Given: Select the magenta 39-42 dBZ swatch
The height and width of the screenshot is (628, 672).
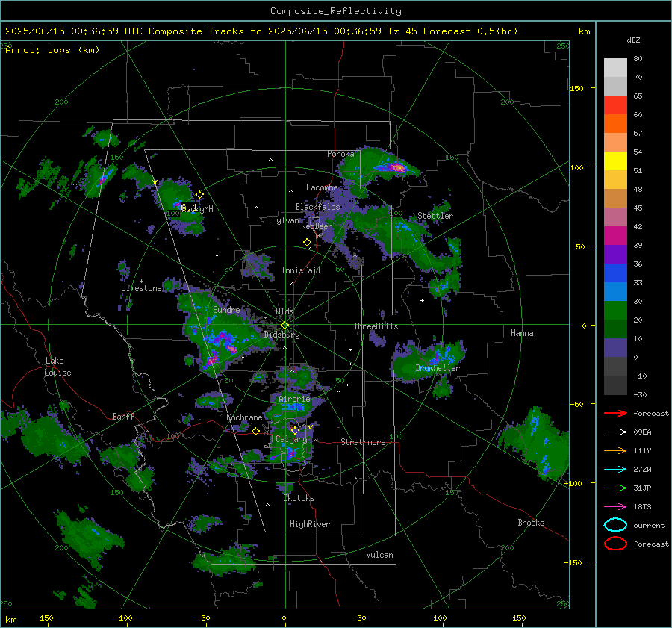Looking at the screenshot, I should point(615,236).
